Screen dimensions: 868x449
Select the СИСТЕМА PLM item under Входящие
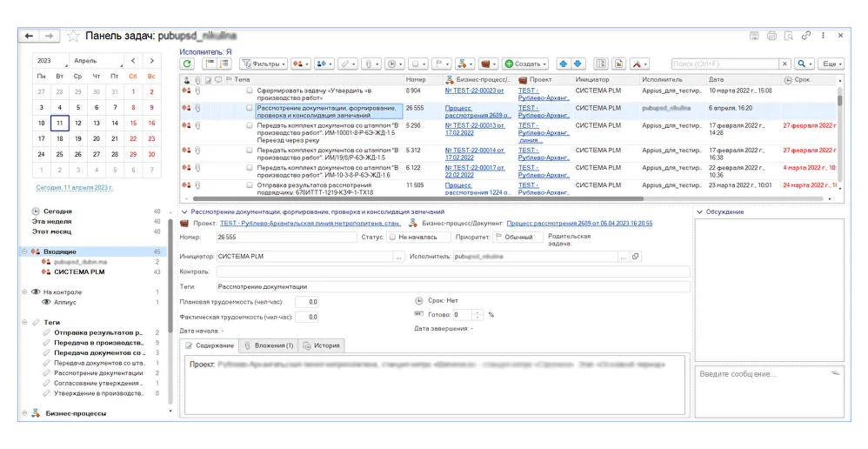(79, 271)
